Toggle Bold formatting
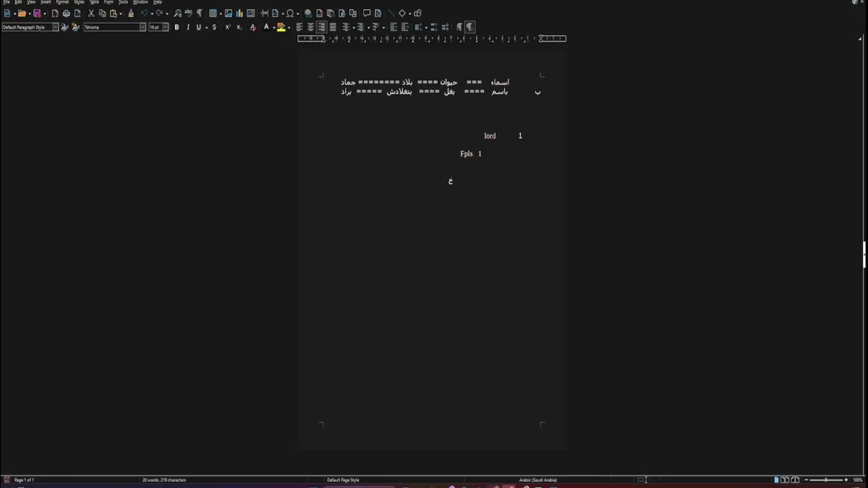The width and height of the screenshot is (868, 488). coord(177,27)
